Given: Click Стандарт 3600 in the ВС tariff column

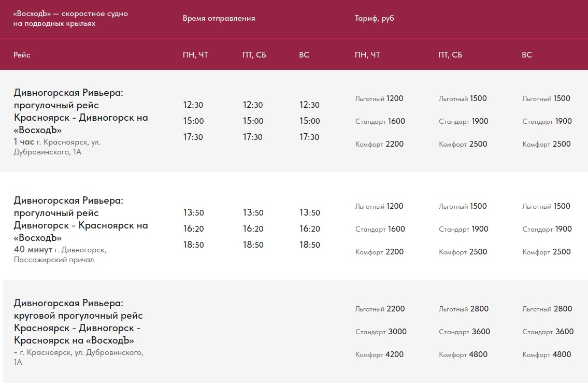Looking at the screenshot, I should pyautogui.click(x=548, y=332).
